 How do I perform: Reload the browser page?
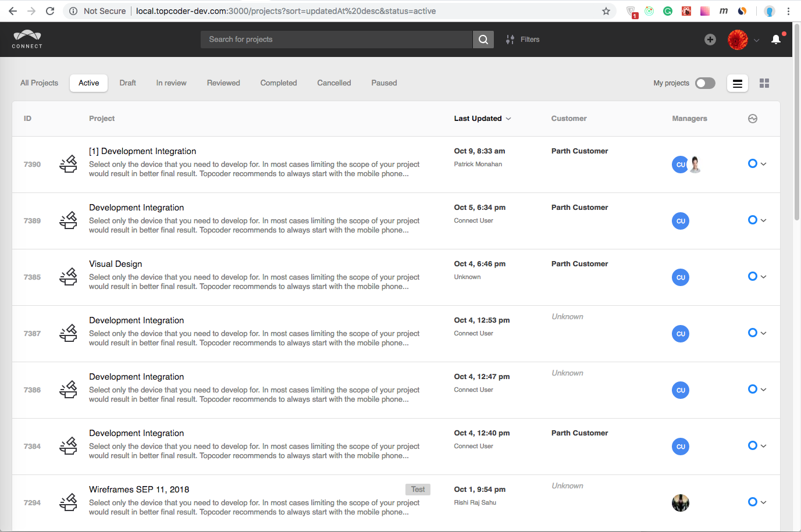[x=50, y=11]
